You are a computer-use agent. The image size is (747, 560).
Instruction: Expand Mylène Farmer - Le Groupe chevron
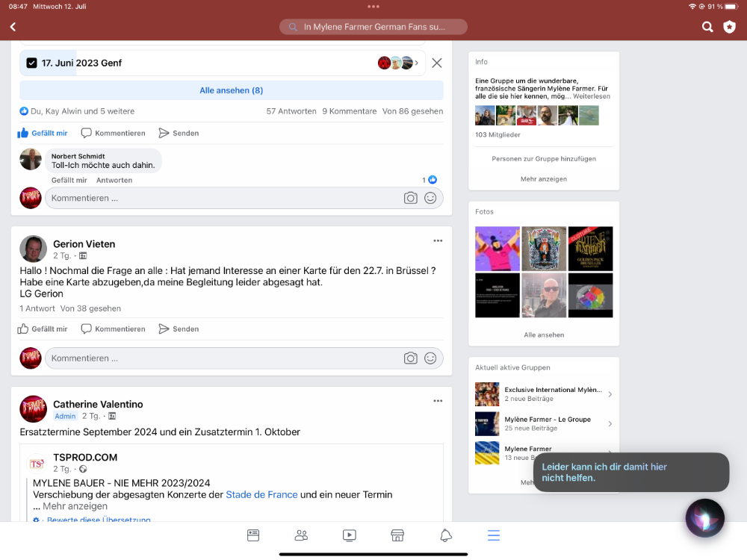pos(610,424)
